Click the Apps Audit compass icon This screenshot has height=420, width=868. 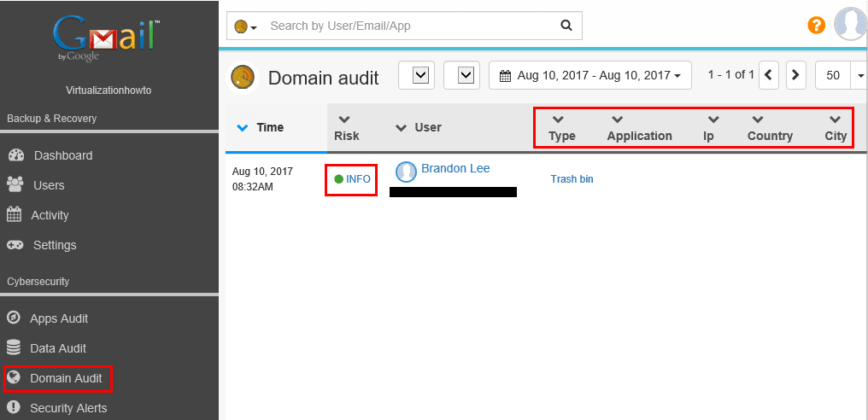point(14,318)
